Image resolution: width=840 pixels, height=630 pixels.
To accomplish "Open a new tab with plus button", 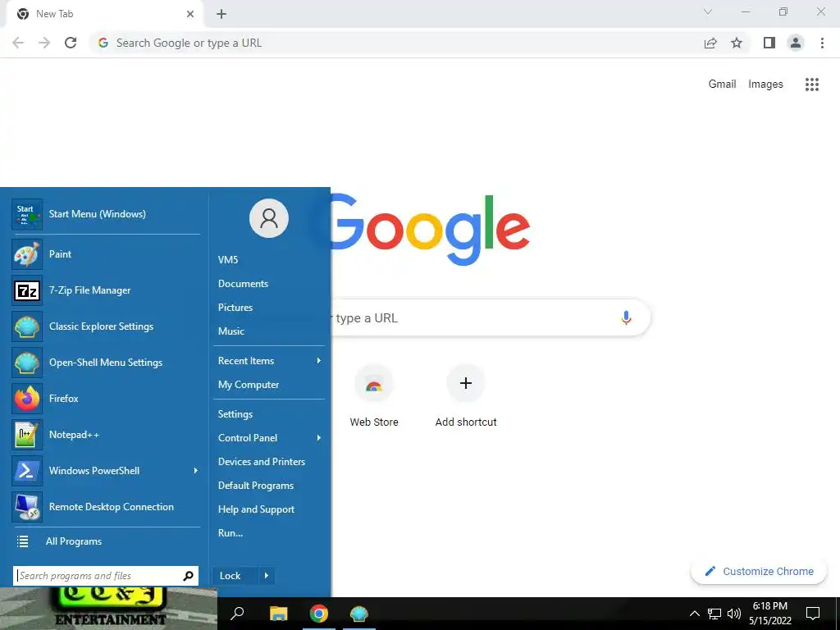I will pos(221,14).
